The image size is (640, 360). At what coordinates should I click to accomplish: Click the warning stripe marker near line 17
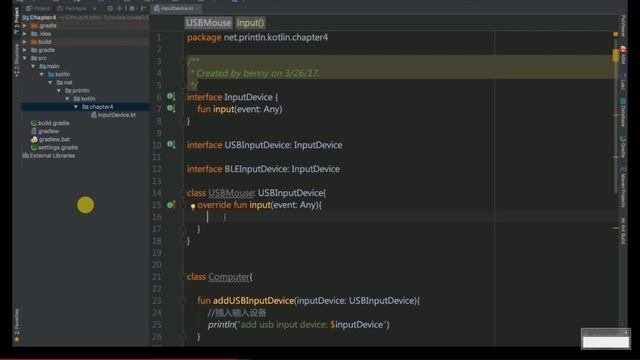pos(616,228)
